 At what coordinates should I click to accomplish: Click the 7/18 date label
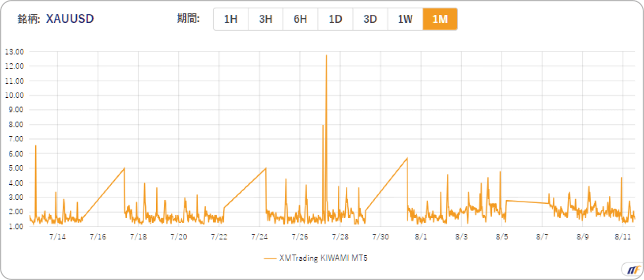pos(138,236)
